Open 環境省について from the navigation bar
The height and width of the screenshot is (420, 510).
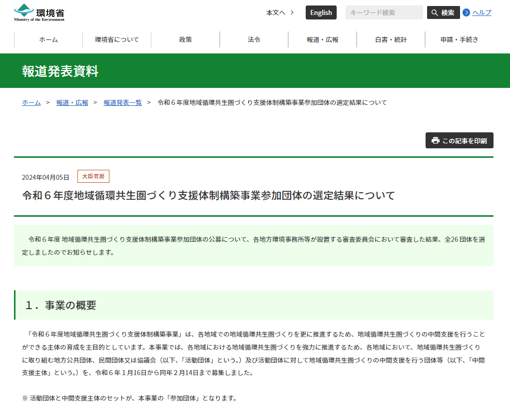(x=116, y=39)
